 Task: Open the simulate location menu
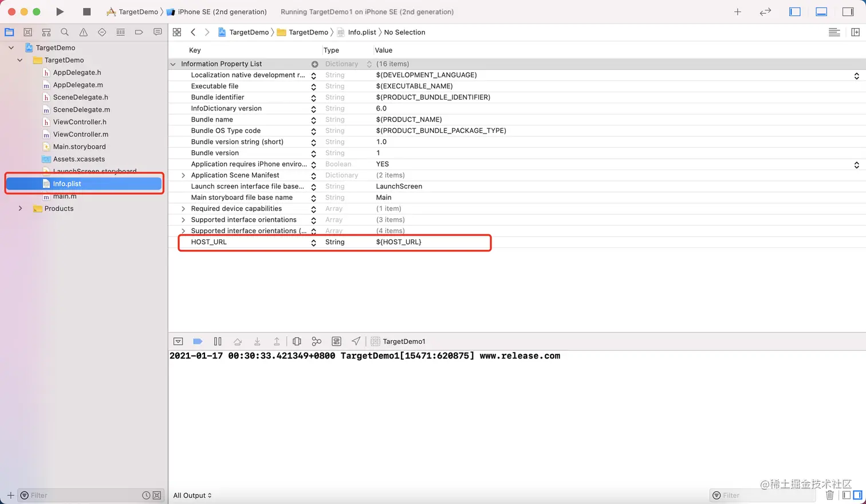pos(356,341)
